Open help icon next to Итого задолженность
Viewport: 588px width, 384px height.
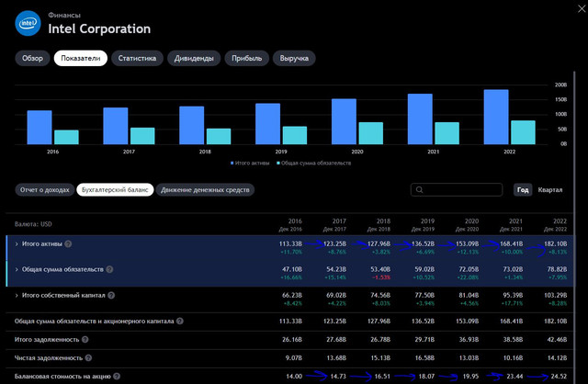click(x=85, y=339)
